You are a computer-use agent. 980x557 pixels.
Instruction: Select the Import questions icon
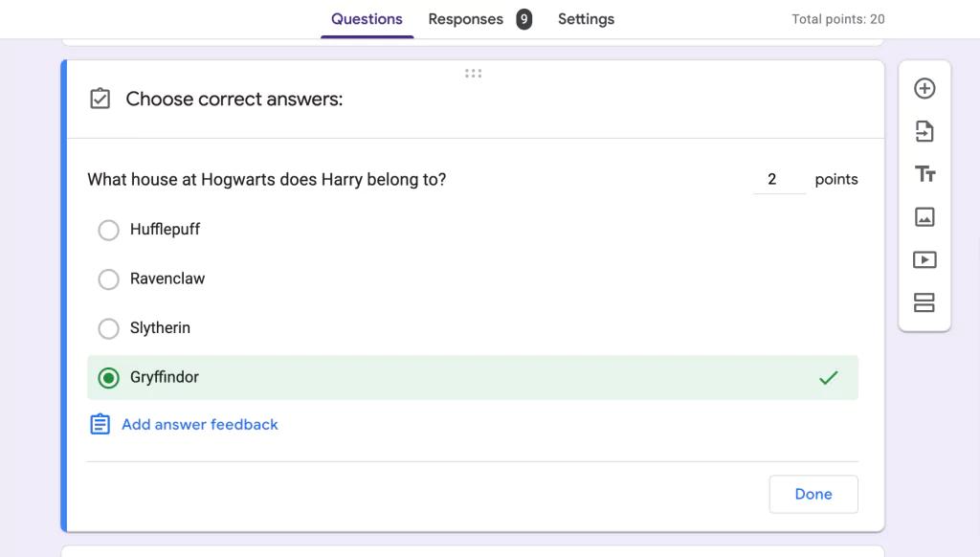point(924,131)
